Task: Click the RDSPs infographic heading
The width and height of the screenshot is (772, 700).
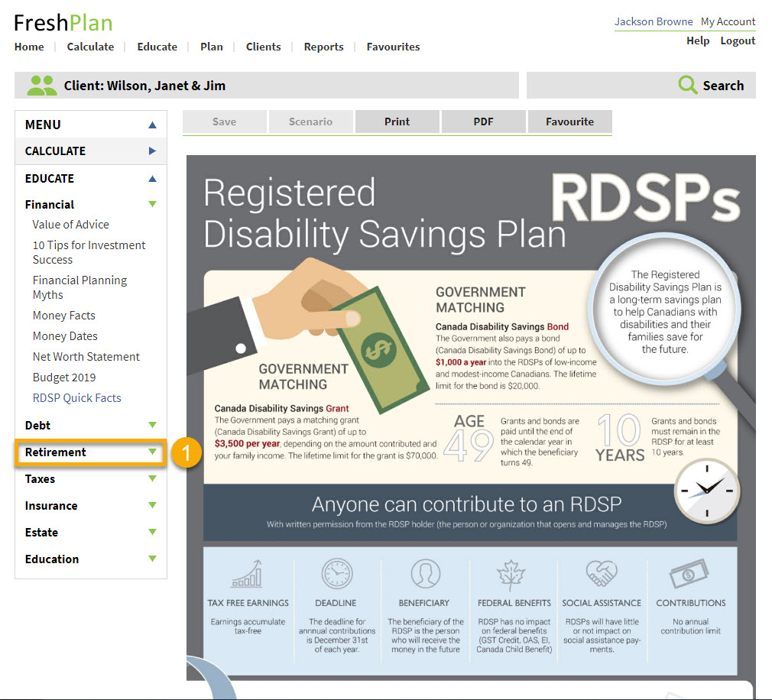Action: tap(645, 197)
